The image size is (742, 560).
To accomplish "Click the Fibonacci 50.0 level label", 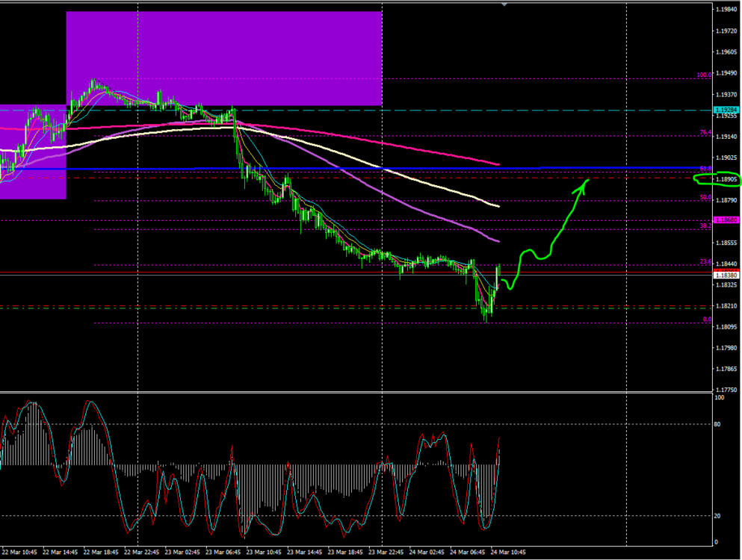I will coord(705,197).
